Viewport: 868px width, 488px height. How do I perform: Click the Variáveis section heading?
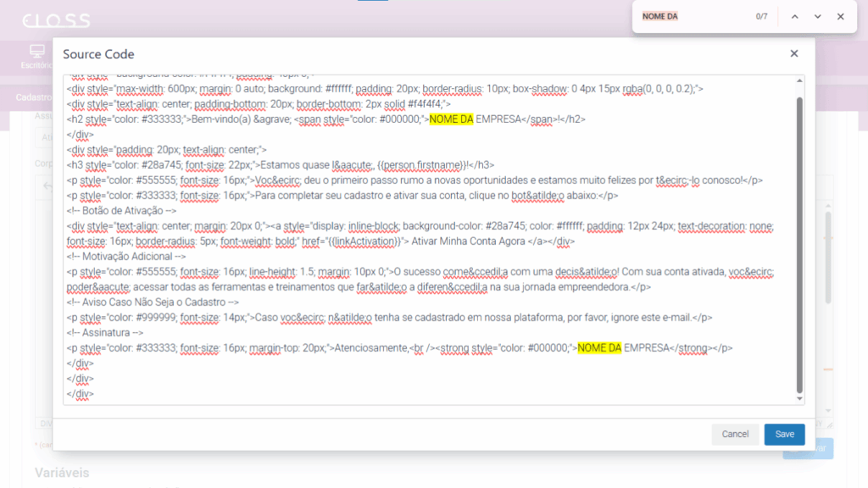coord(62,472)
